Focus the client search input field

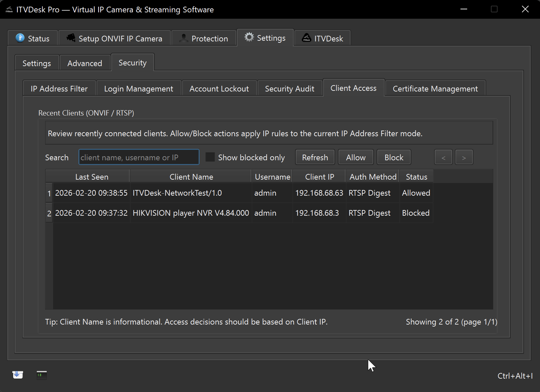click(x=139, y=158)
